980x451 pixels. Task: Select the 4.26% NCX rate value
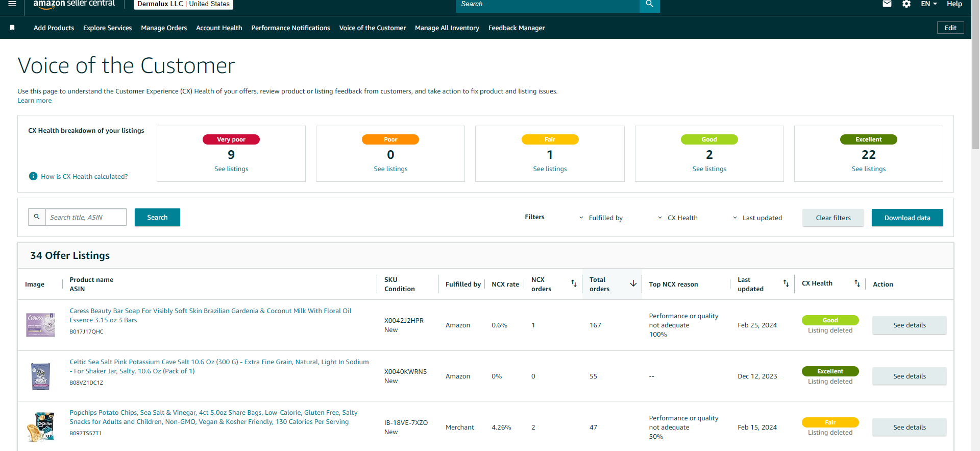501,428
